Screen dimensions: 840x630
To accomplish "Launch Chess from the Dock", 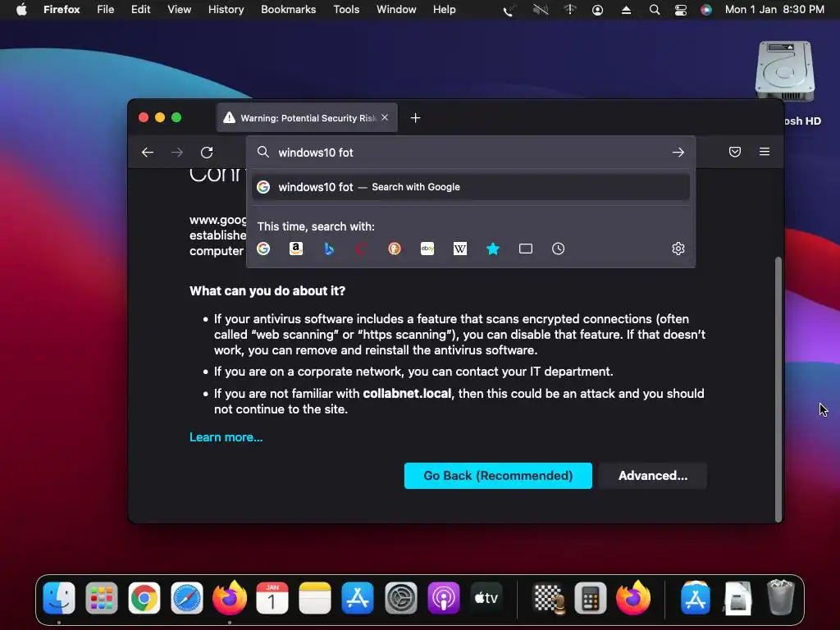I will tap(548, 598).
